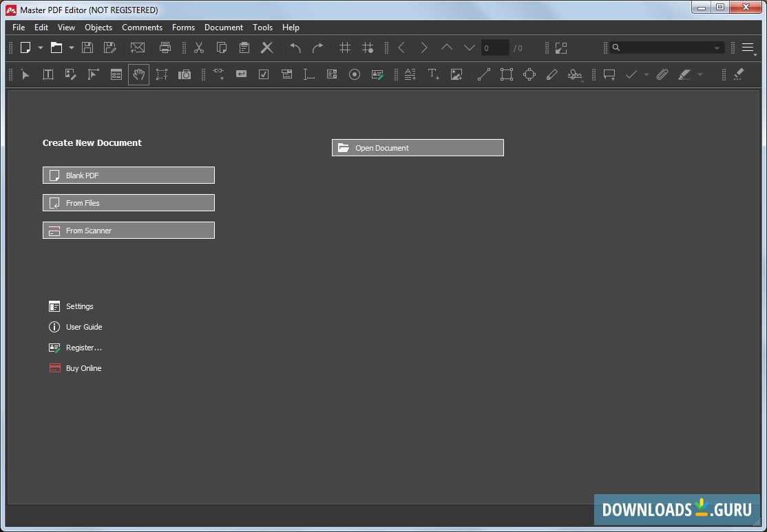Activate the Edit Text tool
This screenshot has width=767, height=532.
coord(48,74)
